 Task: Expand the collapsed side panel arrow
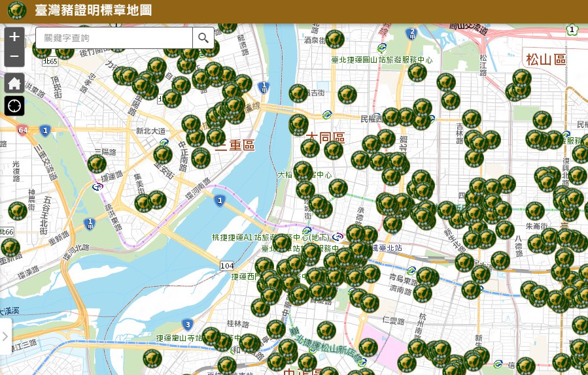tap(5, 336)
